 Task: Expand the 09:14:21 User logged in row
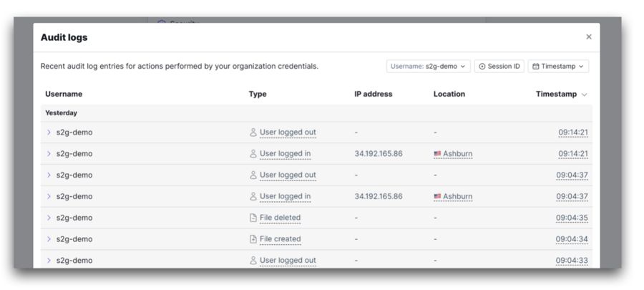(x=49, y=154)
